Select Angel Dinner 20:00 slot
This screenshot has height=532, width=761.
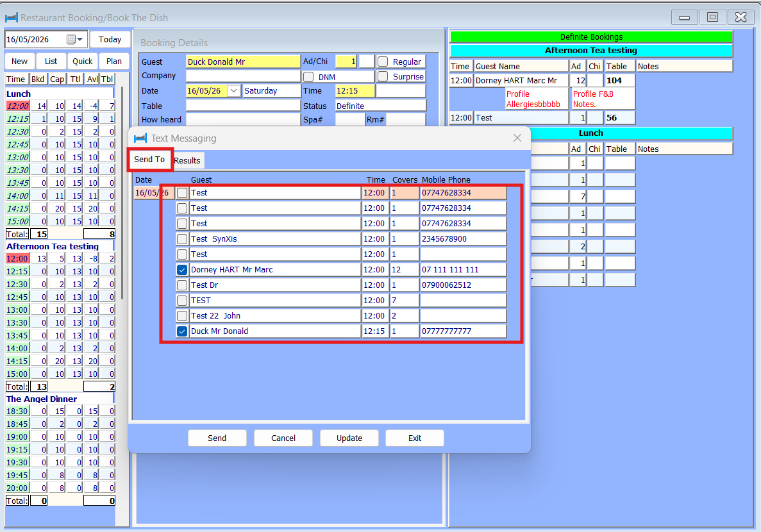pyautogui.click(x=17, y=488)
